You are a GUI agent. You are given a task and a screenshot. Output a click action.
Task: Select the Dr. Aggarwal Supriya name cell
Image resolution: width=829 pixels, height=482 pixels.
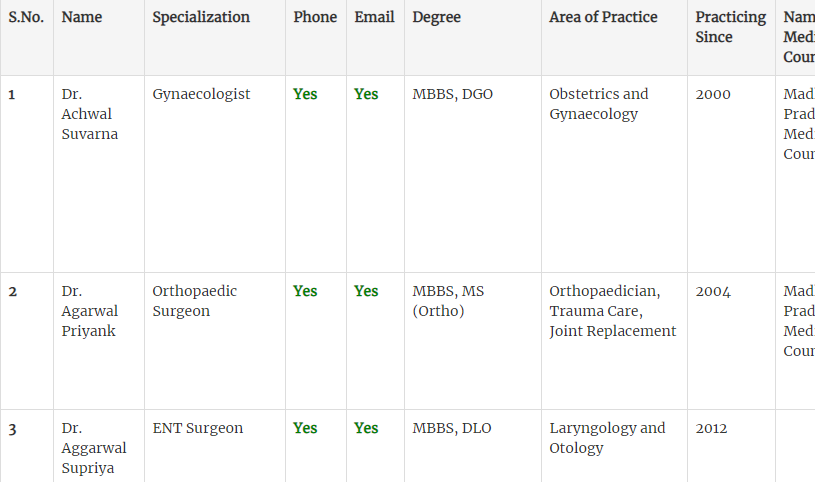click(x=91, y=447)
